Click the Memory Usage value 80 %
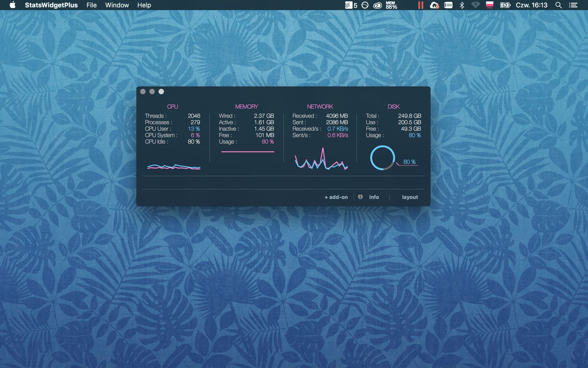The width and height of the screenshot is (588, 368). point(268,142)
